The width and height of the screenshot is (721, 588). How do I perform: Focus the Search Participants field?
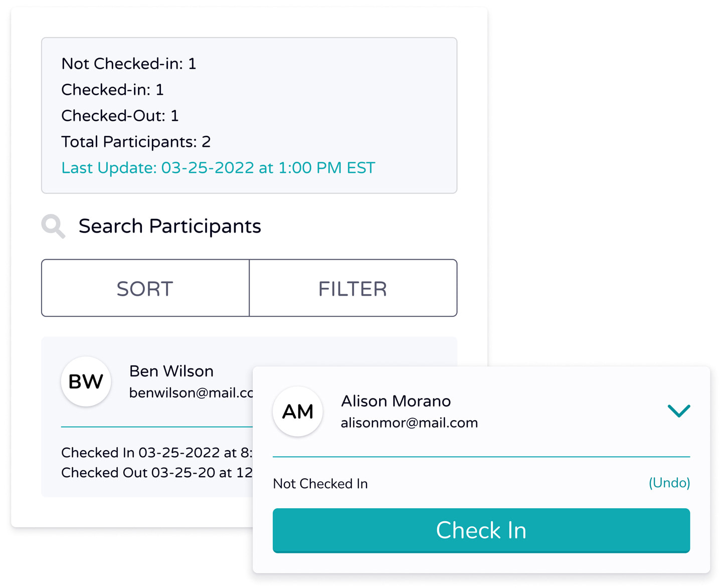tap(169, 226)
